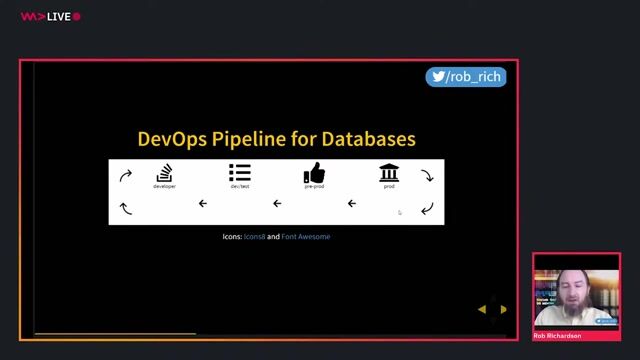Open the Font Awesome link
The height and width of the screenshot is (360, 640).
(306, 236)
